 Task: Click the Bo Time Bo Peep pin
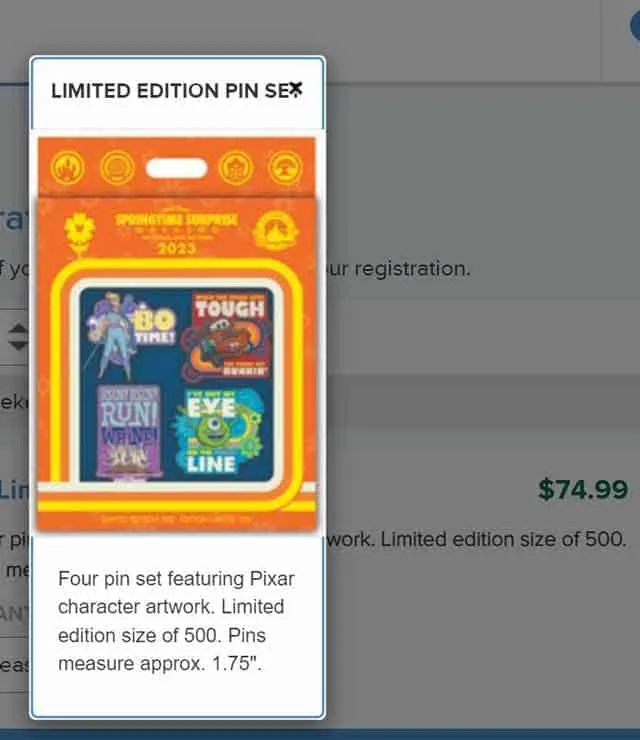[129, 335]
